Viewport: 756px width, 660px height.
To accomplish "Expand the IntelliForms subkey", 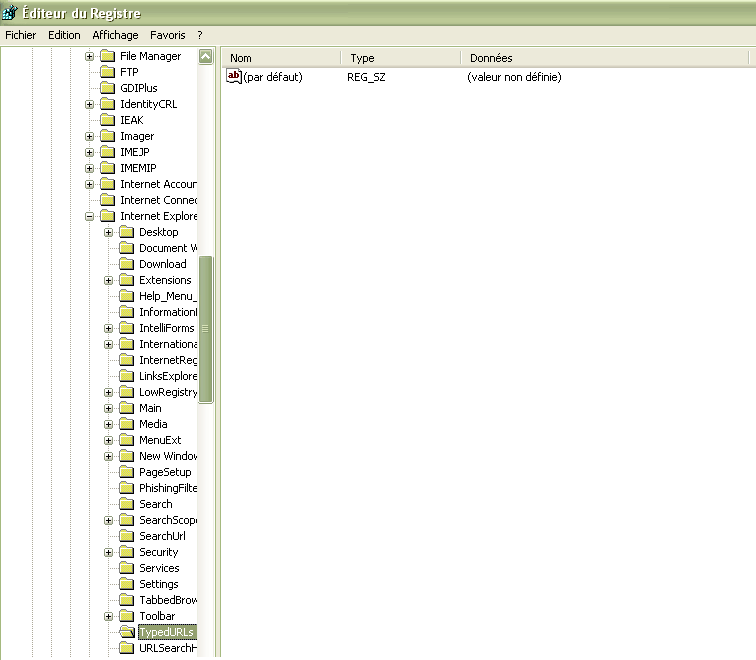I will pos(108,328).
